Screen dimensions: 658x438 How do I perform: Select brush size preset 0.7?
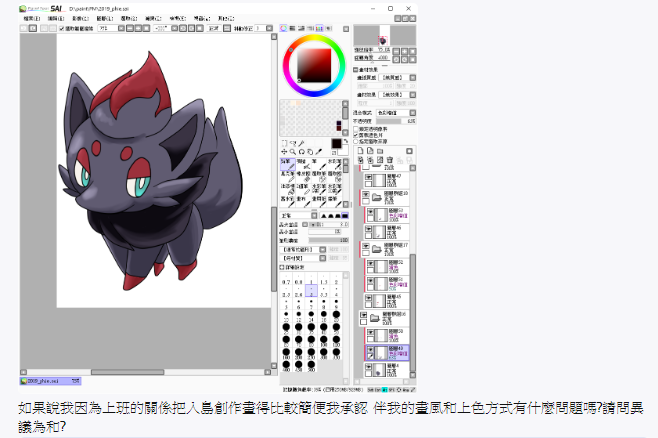click(x=286, y=280)
